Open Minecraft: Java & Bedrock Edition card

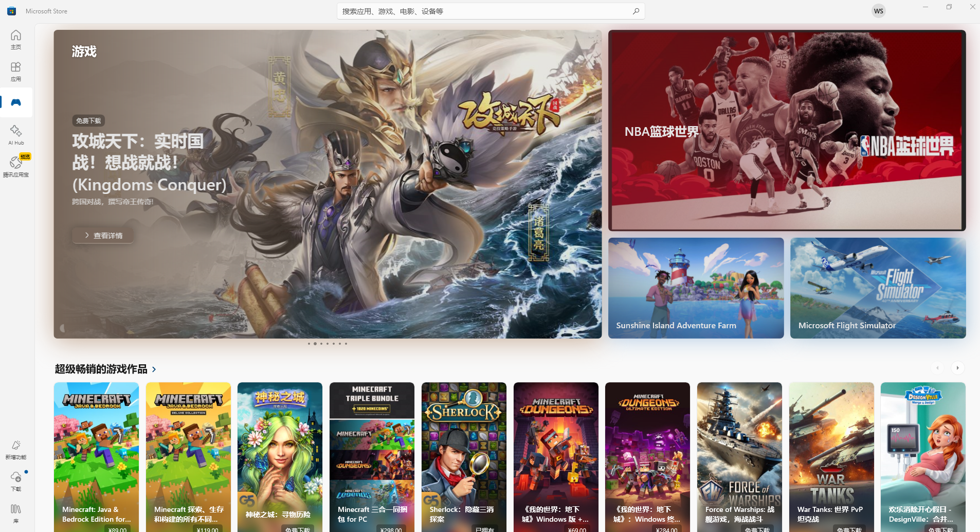click(x=96, y=457)
